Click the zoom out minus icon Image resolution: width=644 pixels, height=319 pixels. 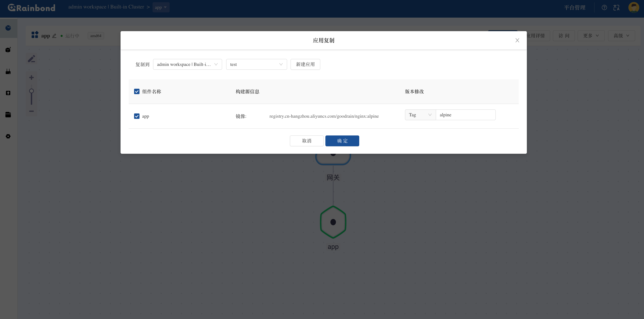[31, 111]
